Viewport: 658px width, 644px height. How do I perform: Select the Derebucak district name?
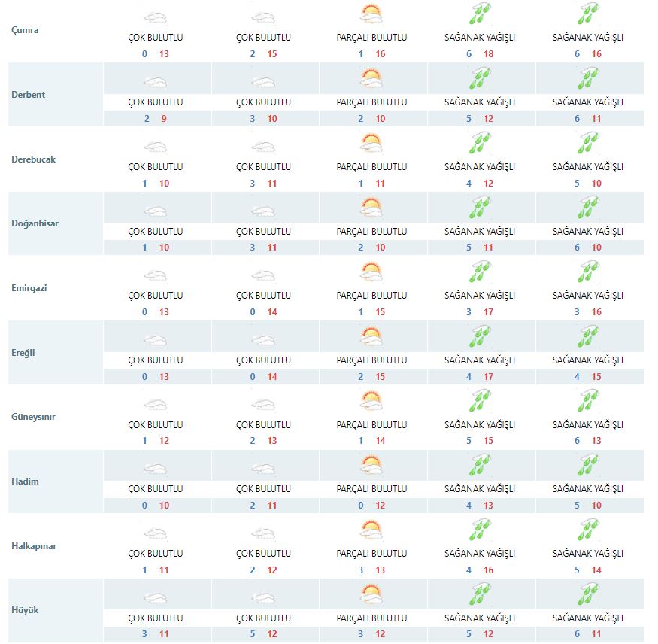(x=33, y=159)
